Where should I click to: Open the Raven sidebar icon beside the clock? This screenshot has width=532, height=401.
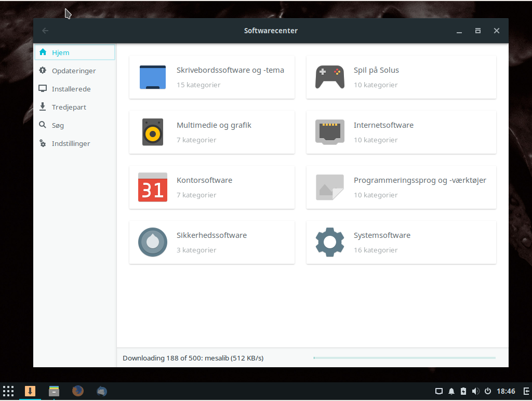tap(527, 391)
